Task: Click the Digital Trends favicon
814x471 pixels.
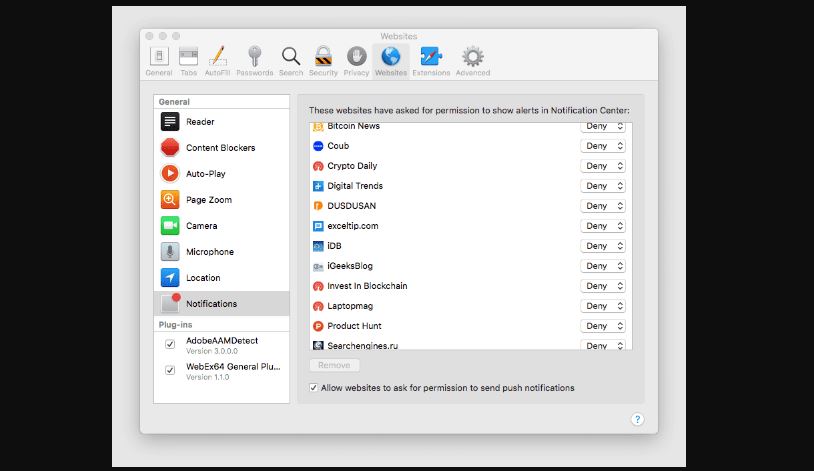Action: tap(318, 186)
